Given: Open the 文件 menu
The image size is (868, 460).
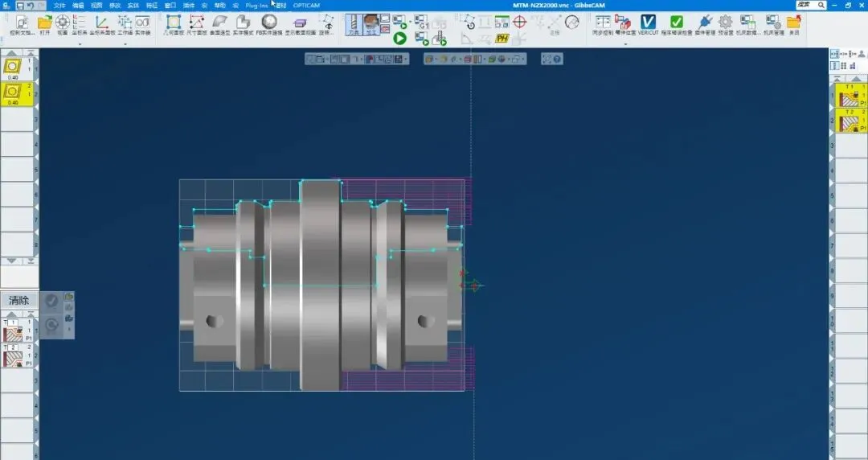Looking at the screenshot, I should pos(59,6).
